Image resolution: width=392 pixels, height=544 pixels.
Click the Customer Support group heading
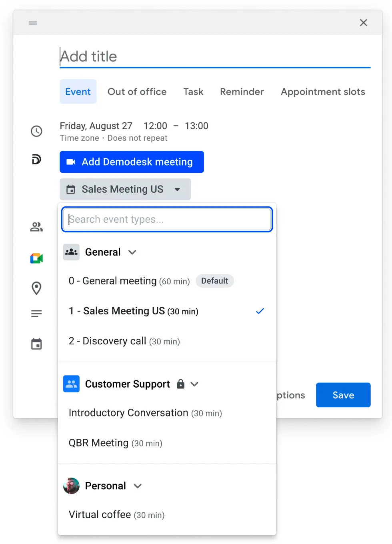[127, 384]
